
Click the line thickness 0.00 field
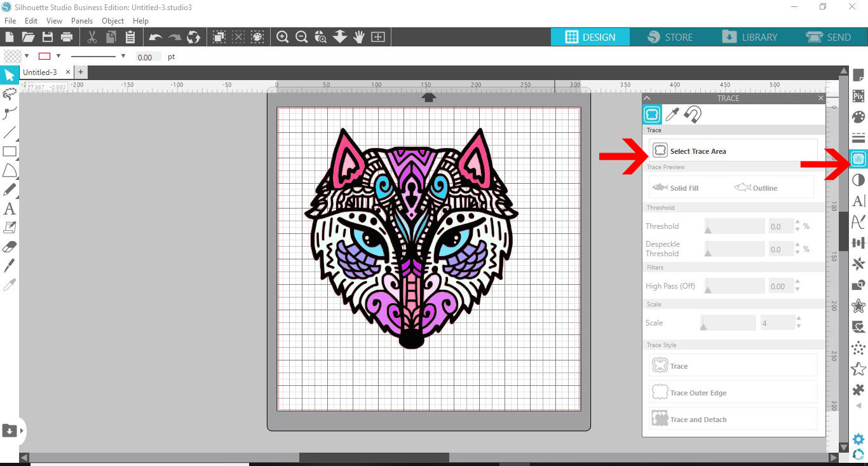[147, 57]
